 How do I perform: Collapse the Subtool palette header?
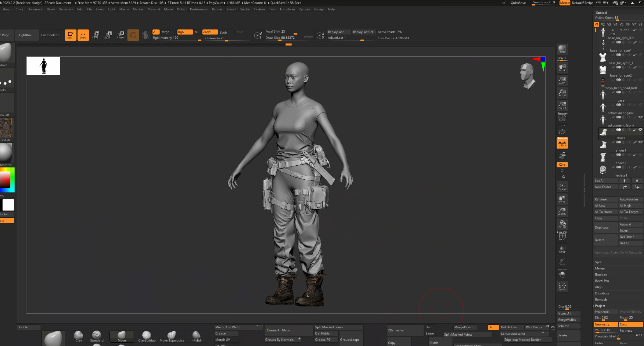[601, 13]
